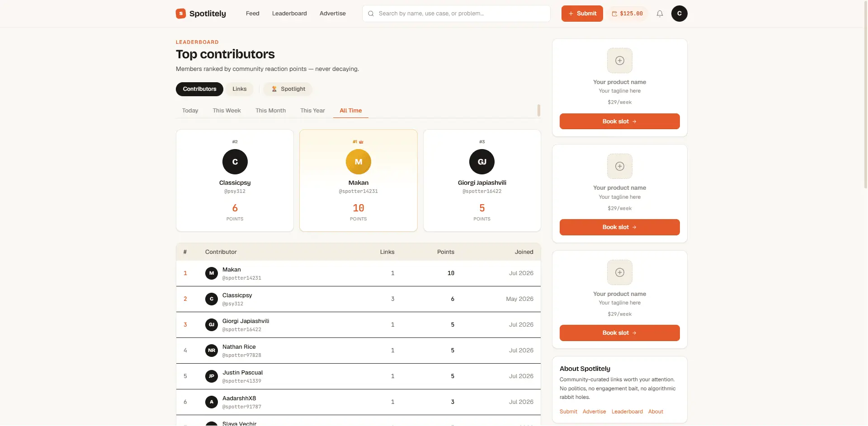Screen dimensions: 868x426
Task: Open Classicpsy name in the #2 podium card
Action: tap(235, 183)
